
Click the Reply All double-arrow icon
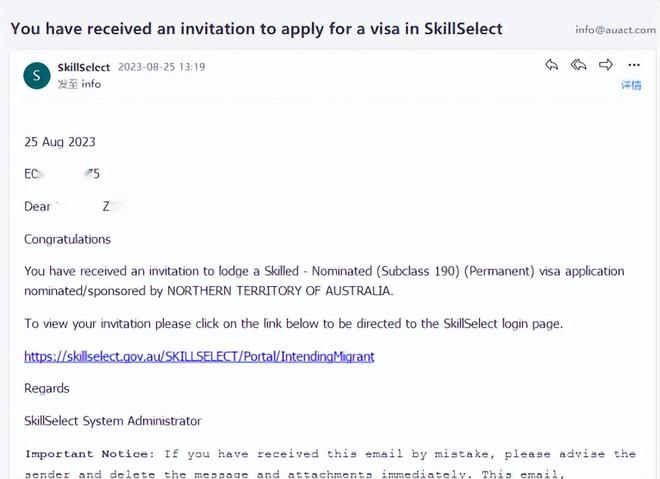[x=578, y=65]
